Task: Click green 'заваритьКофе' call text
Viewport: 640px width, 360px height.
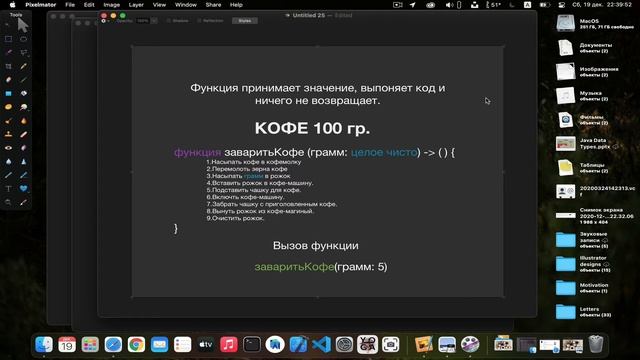Action: click(294, 267)
